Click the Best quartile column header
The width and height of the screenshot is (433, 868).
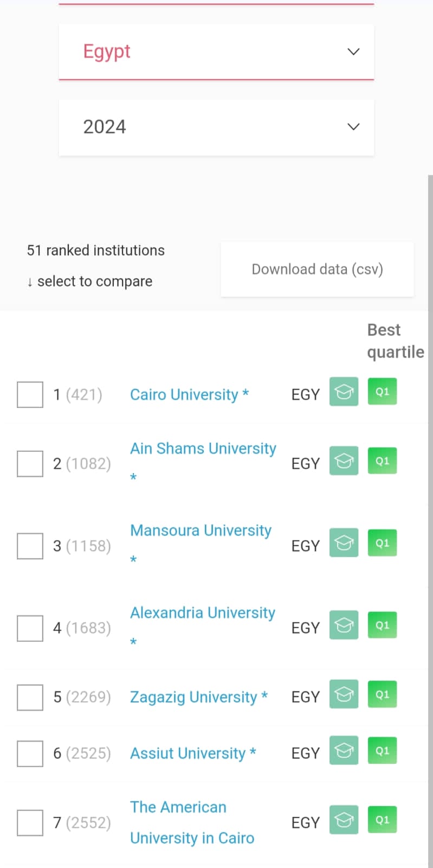[395, 341]
